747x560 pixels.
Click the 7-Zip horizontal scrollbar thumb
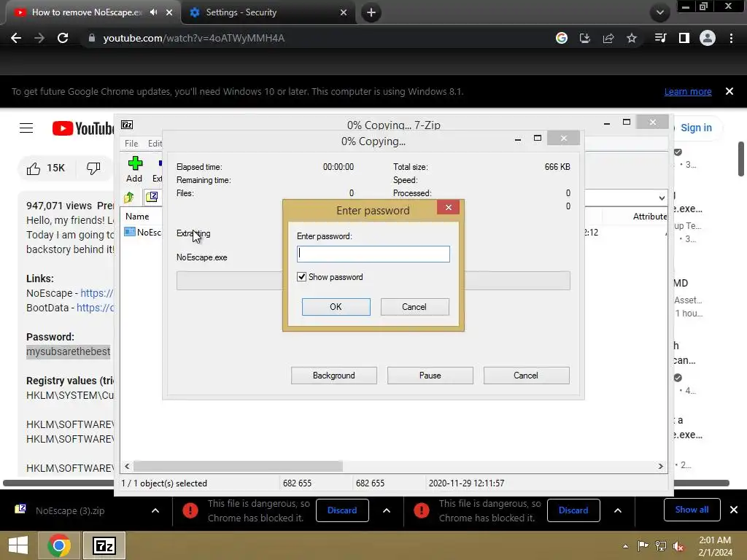click(x=238, y=466)
